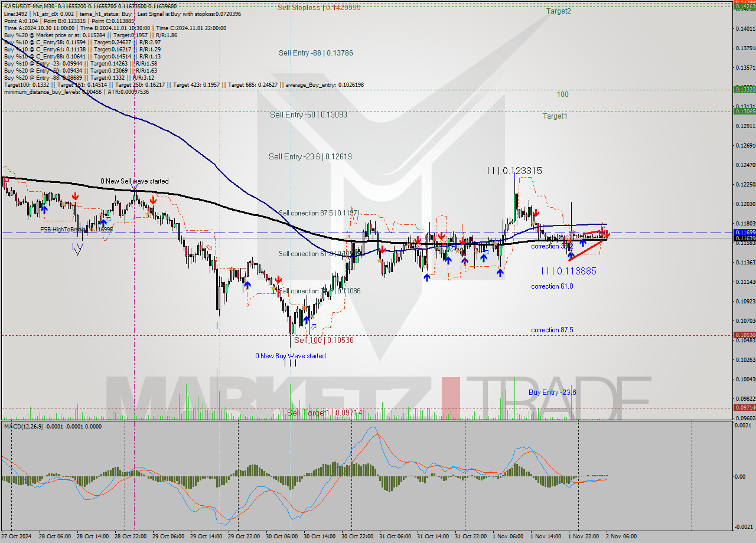Click the 'Buy %10 @ C_Entry88: 0.10641' line
This screenshot has width=756, height=543.
point(82,56)
